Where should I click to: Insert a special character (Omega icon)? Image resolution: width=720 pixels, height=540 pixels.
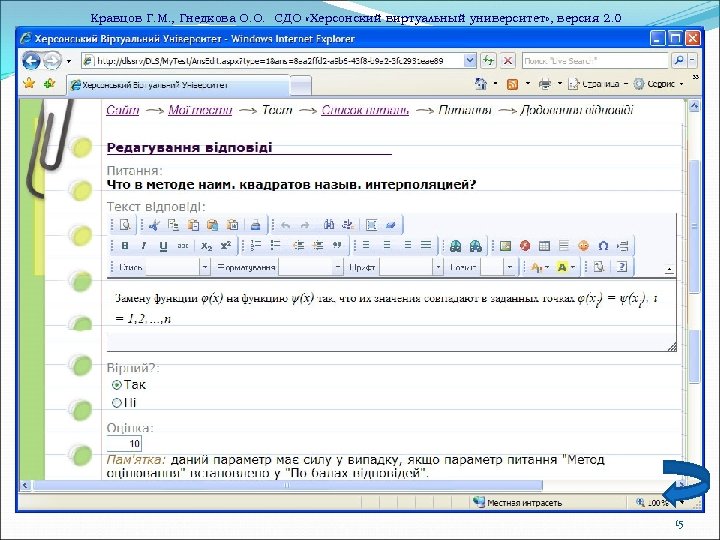click(x=603, y=246)
